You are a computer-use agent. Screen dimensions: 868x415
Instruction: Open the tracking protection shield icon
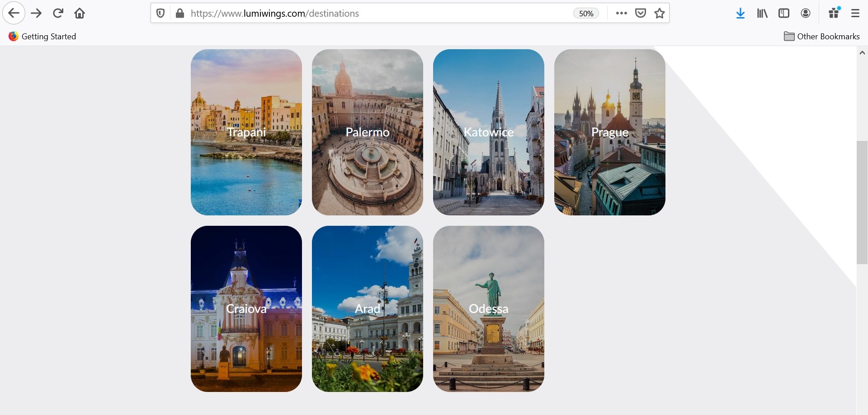point(160,13)
